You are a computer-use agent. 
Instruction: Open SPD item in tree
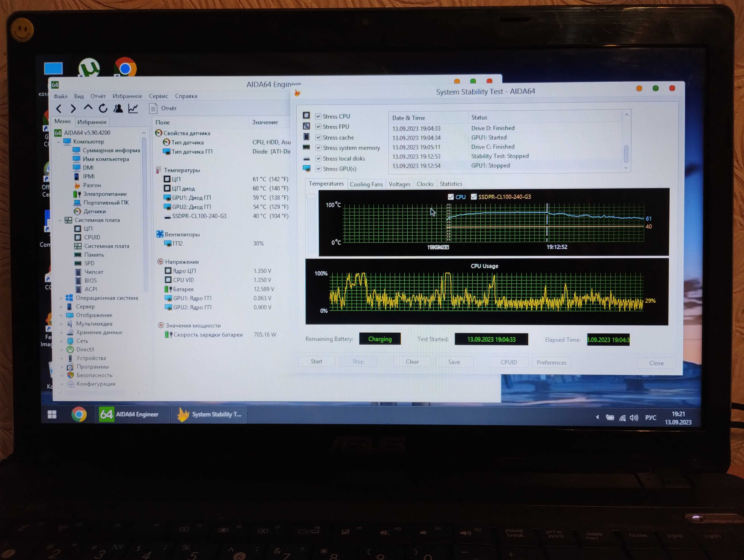point(84,263)
